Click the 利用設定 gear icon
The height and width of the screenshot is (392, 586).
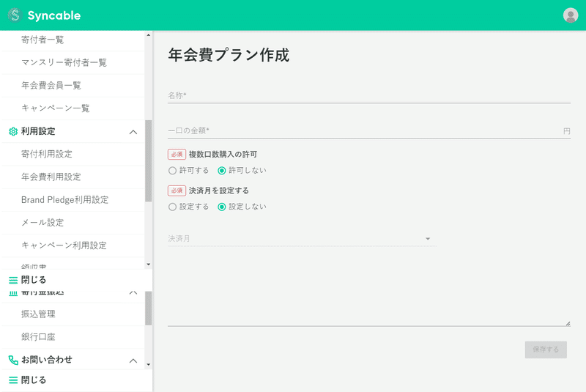tap(13, 132)
